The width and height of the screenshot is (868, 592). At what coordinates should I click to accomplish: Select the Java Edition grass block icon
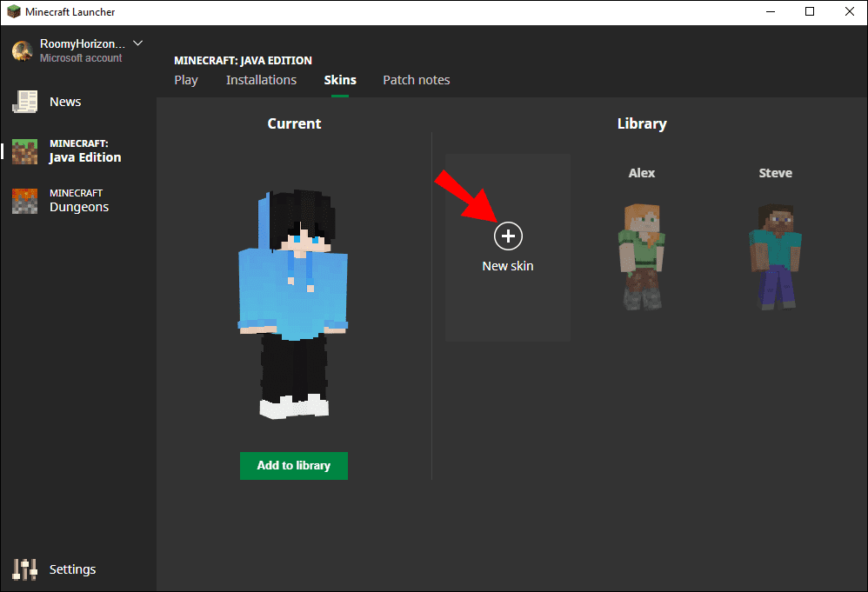pyautogui.click(x=24, y=151)
